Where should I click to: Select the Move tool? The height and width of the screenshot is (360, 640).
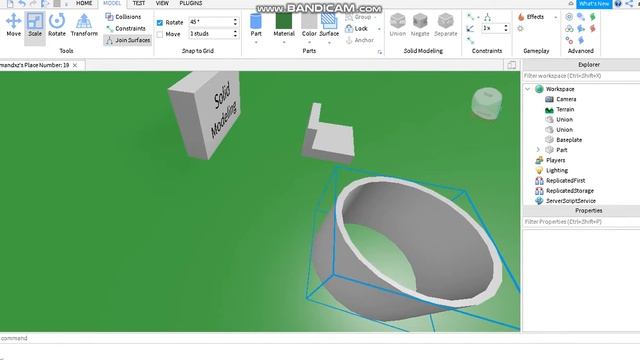[x=13, y=25]
